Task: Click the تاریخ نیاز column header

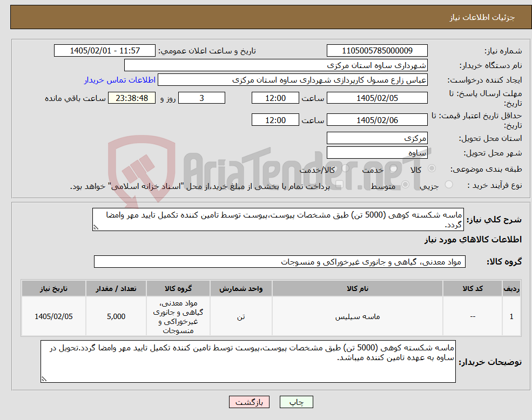Action: 53,288
